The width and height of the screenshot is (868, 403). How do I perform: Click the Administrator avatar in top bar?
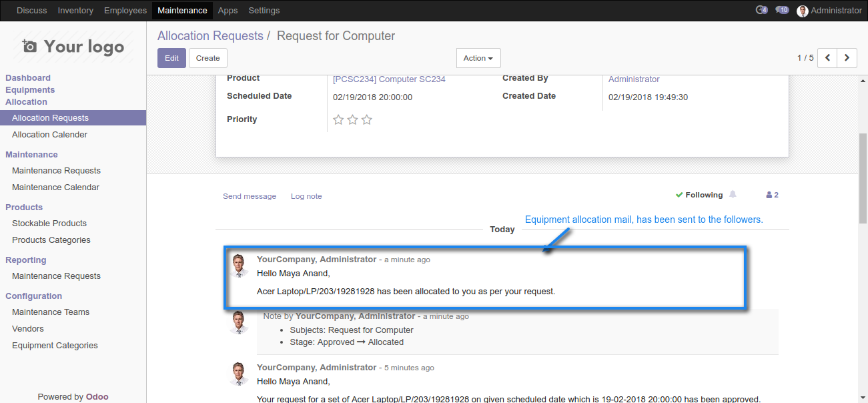pyautogui.click(x=802, y=11)
